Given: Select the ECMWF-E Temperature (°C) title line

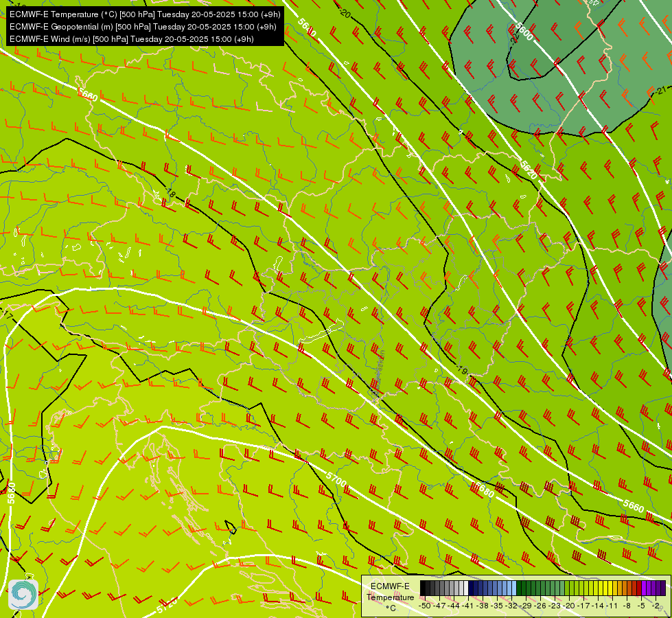Looking at the screenshot, I should coord(145,14).
